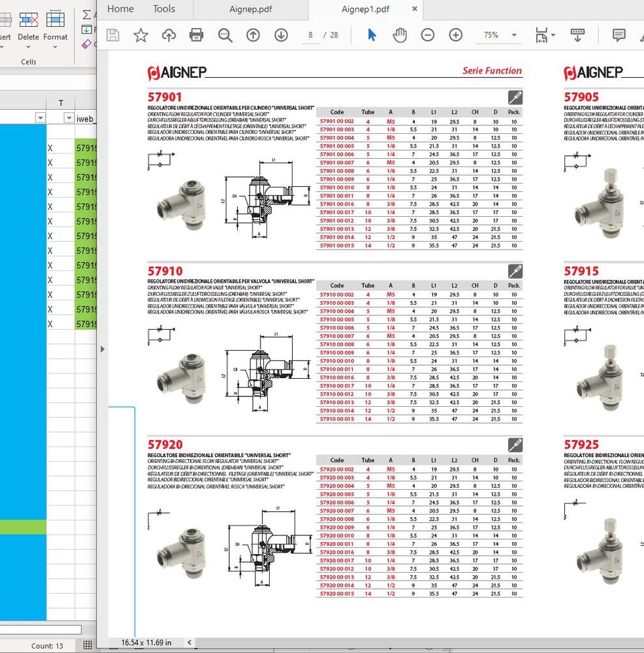
Task: Click the code 57901 00 015
Action: click(x=336, y=246)
